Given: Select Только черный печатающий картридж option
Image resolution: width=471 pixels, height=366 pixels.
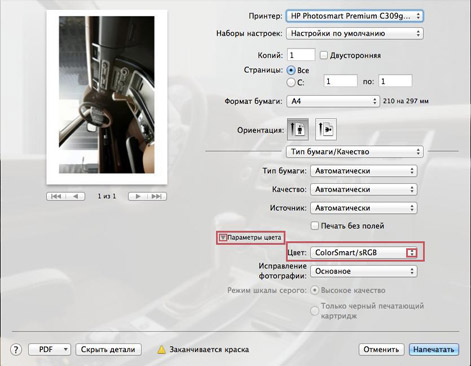Looking at the screenshot, I should [x=314, y=311].
